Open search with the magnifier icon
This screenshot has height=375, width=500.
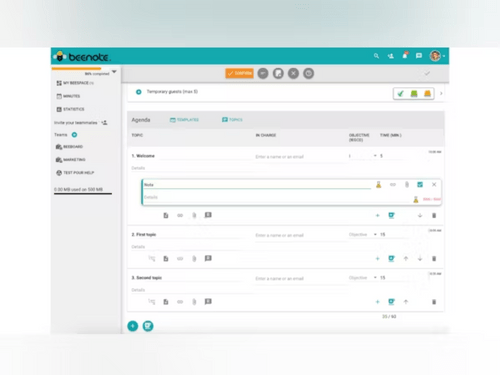(x=376, y=56)
